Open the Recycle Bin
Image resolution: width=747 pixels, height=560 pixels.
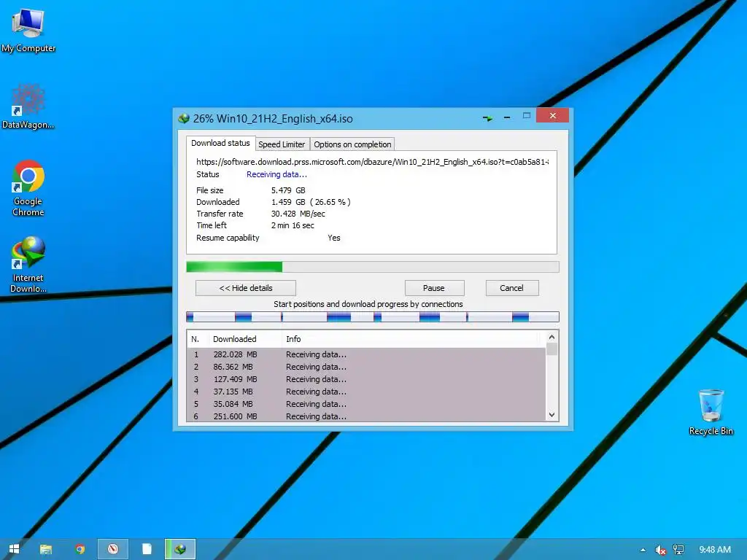711,413
